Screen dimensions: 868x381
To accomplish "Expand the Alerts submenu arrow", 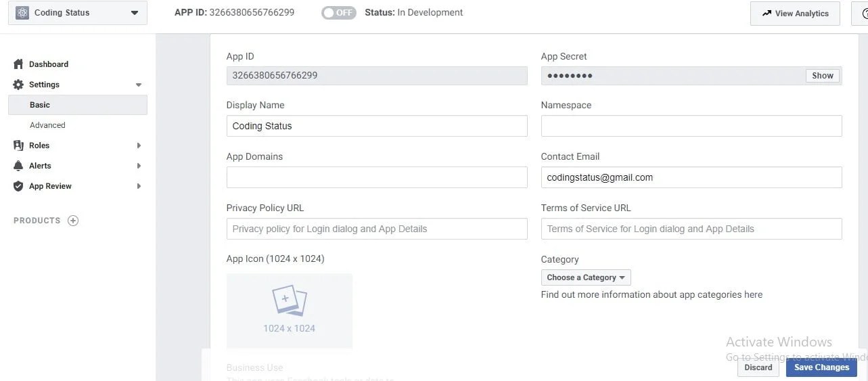I will point(139,166).
